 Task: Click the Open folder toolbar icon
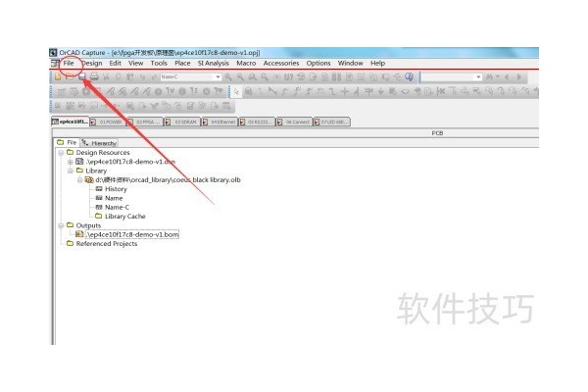point(70,76)
